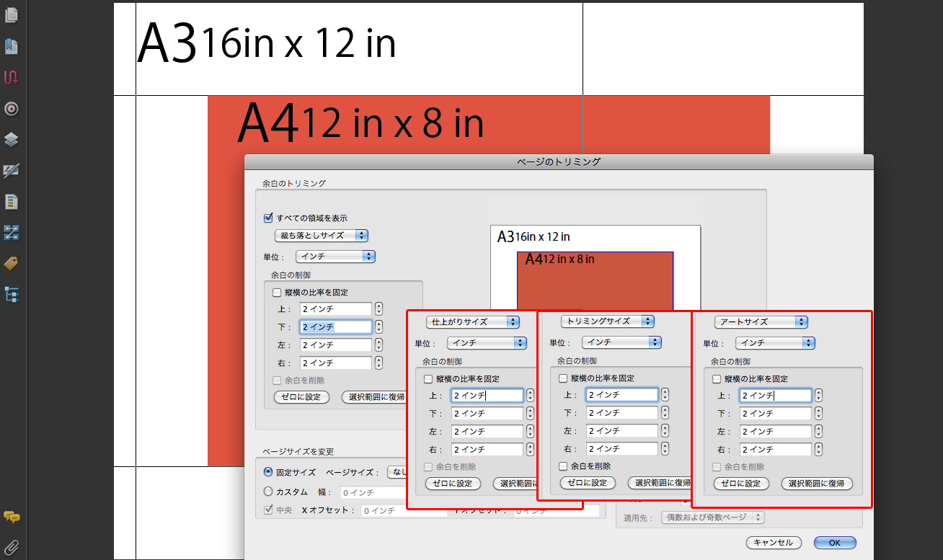
Task: Open the Comments panel (speech bubbles icon)
Action: [x=12, y=517]
